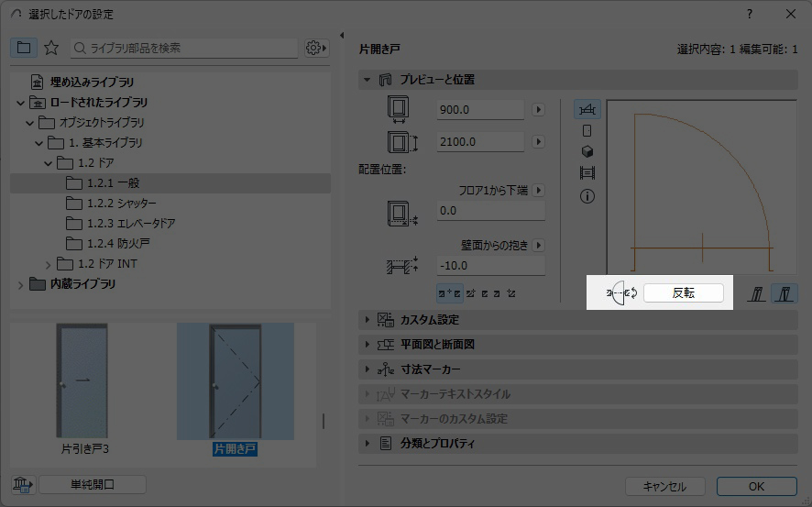Click the 反転 flip button

coord(683,293)
